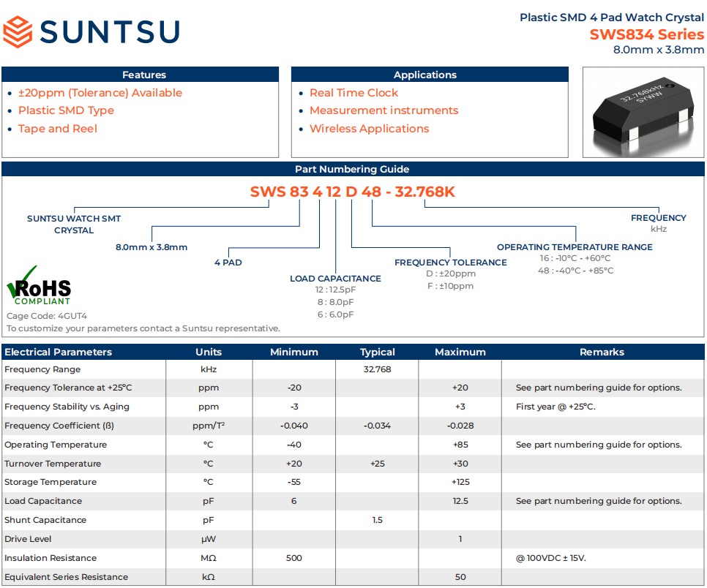Select the title 'Plastic SMD 4 Pad Watch Crystal'

coord(611,17)
